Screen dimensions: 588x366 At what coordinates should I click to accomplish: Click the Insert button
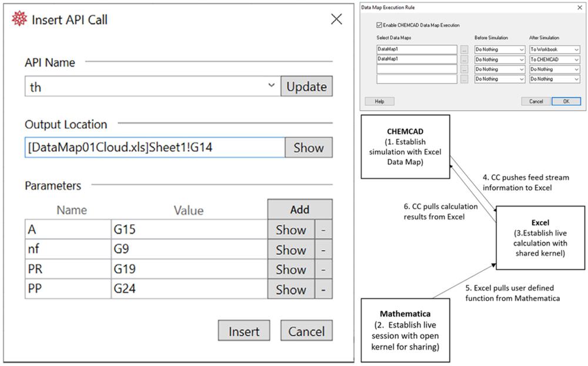pyautogui.click(x=244, y=331)
